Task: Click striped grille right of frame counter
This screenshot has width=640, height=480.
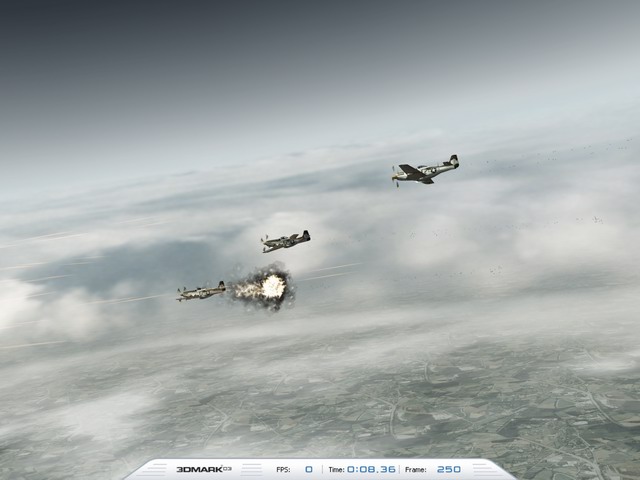Action: tap(488, 470)
